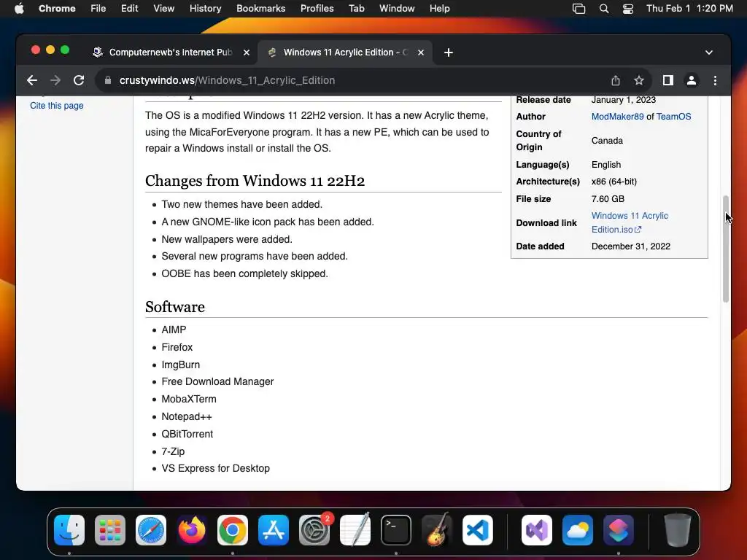Click the MobaXTerm list item

point(189,399)
